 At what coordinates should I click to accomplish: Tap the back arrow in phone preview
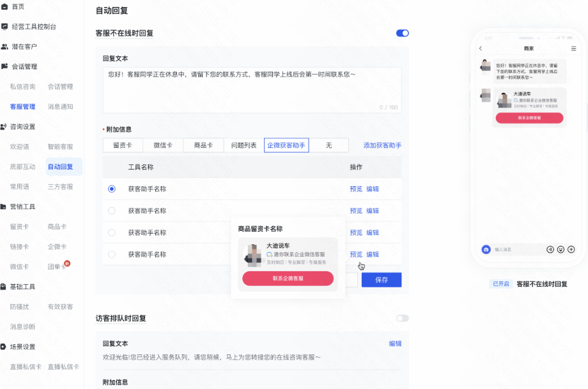481,49
